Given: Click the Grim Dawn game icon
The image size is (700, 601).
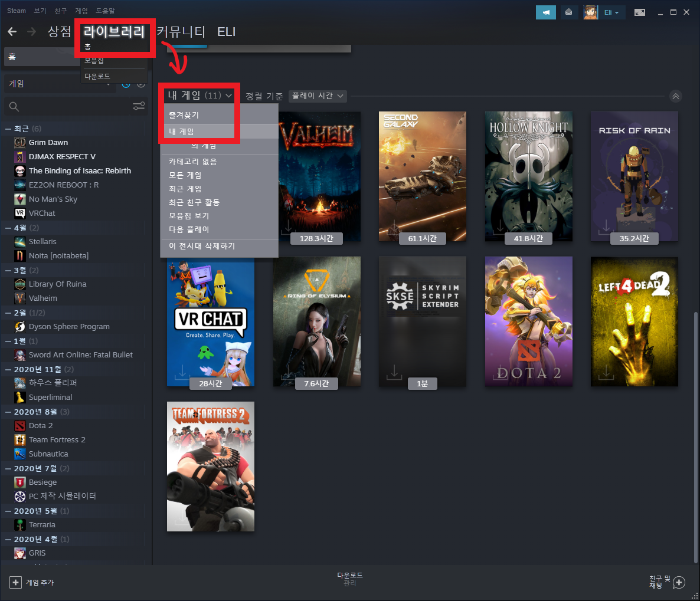Looking at the screenshot, I should coord(20,142).
